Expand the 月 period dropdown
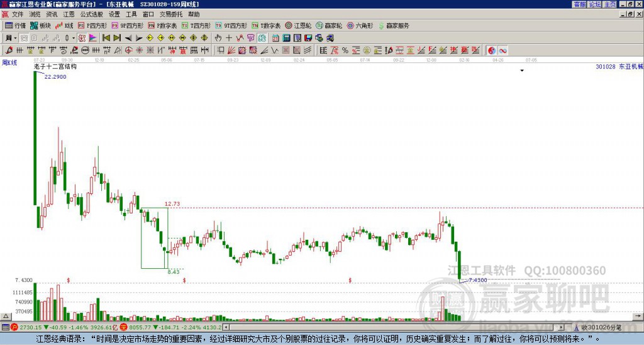 (15, 38)
